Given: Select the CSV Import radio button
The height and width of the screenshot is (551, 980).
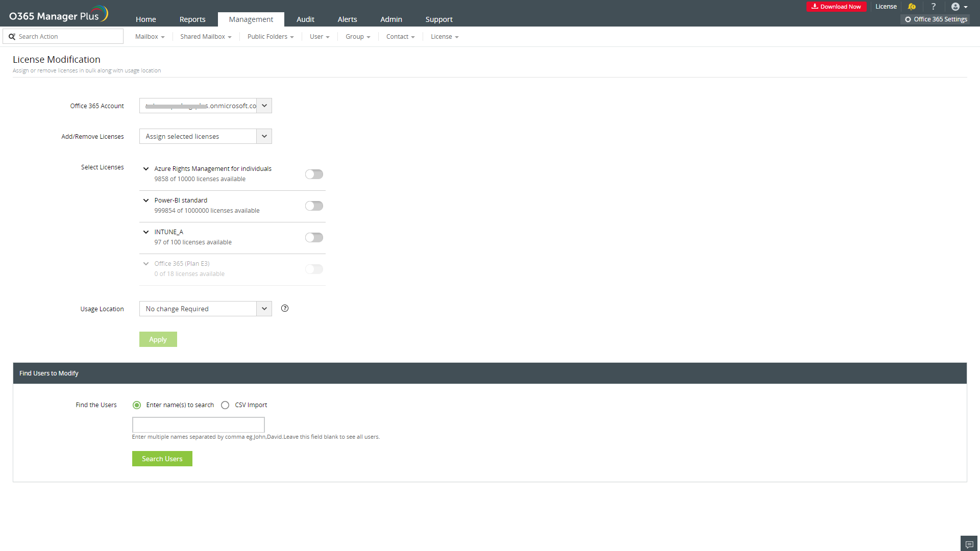Looking at the screenshot, I should (x=225, y=405).
